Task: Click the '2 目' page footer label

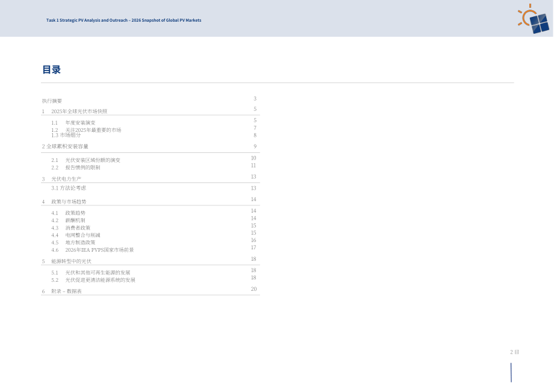Action: 514,352
